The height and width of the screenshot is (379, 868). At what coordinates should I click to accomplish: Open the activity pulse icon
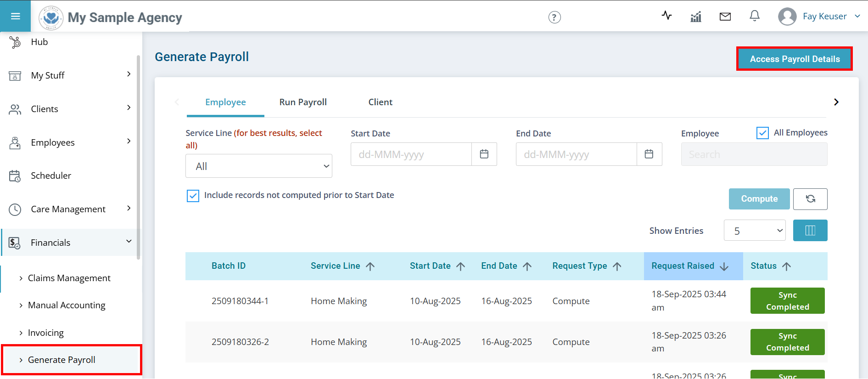point(666,16)
